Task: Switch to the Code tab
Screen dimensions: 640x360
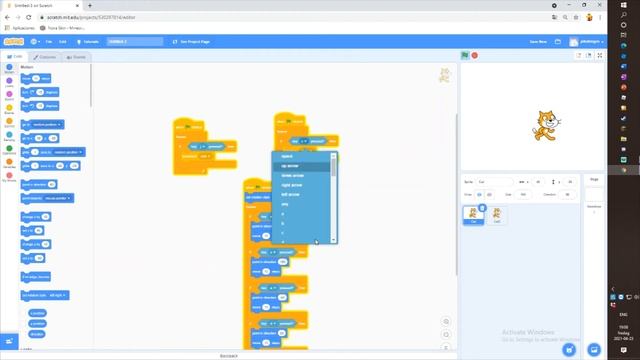Action: point(15,57)
